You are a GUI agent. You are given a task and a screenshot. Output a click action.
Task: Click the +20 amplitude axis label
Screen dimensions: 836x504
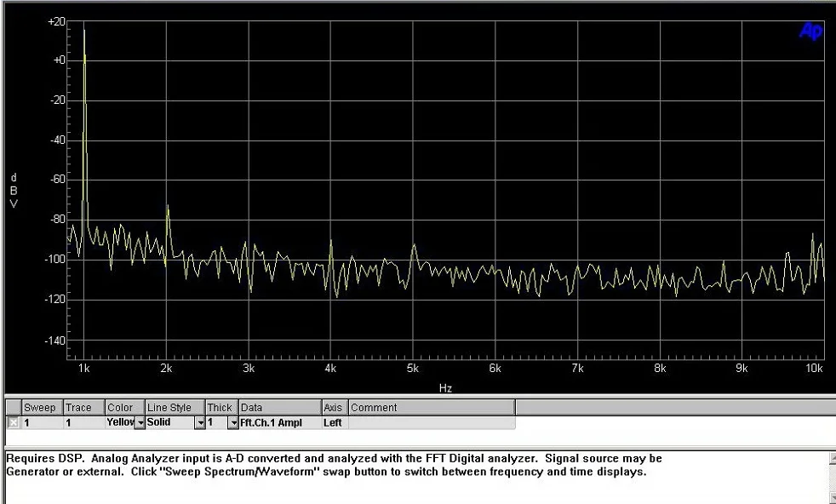point(56,22)
